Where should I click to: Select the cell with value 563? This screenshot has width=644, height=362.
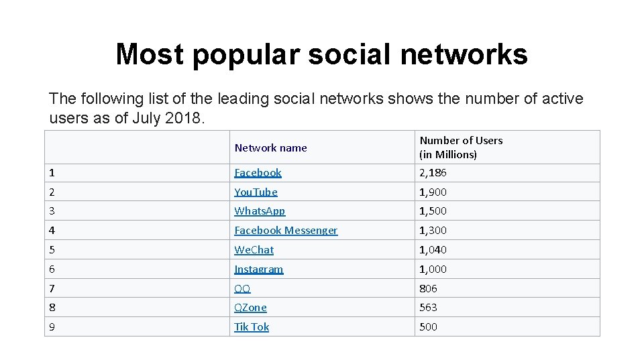point(428,308)
